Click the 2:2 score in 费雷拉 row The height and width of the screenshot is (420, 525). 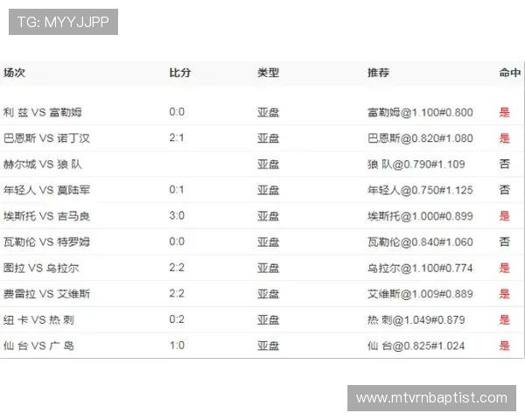(177, 293)
